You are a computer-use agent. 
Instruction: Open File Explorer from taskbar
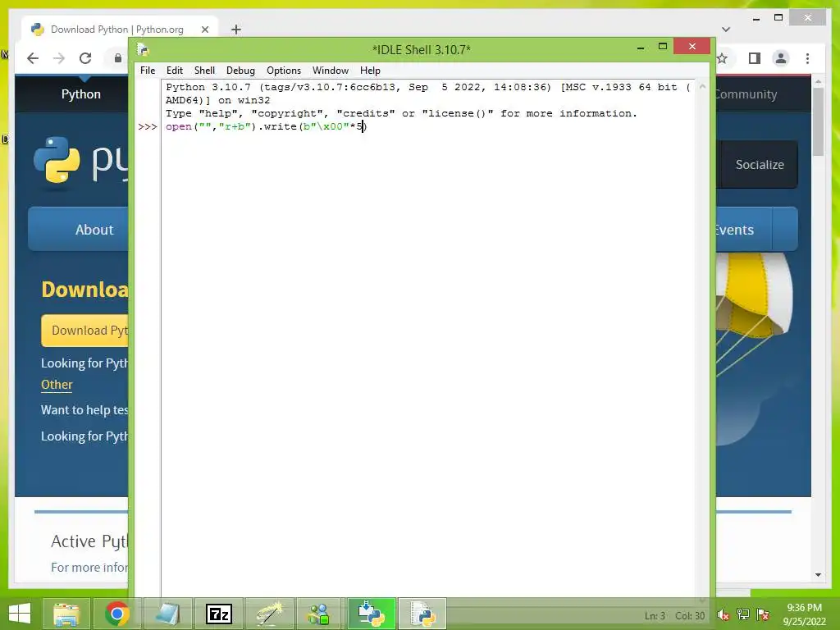pyautogui.click(x=66, y=614)
